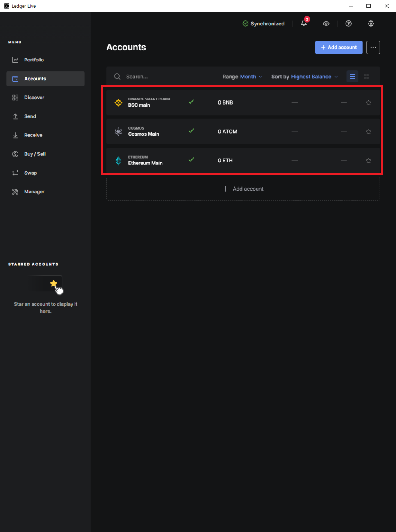Click the Cosmos Main sync checkmark
Screen dimensions: 396x532
tap(191, 131)
